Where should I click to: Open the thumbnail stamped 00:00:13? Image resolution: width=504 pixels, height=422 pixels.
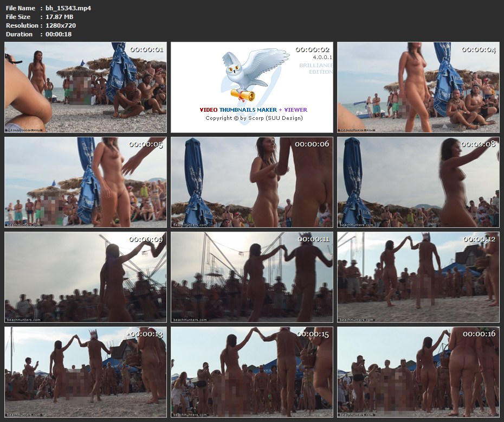86,372
